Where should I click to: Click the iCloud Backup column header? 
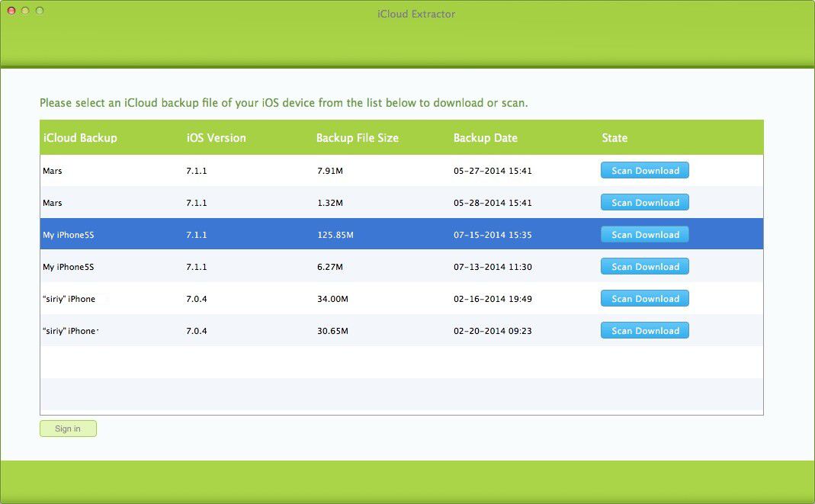point(80,138)
